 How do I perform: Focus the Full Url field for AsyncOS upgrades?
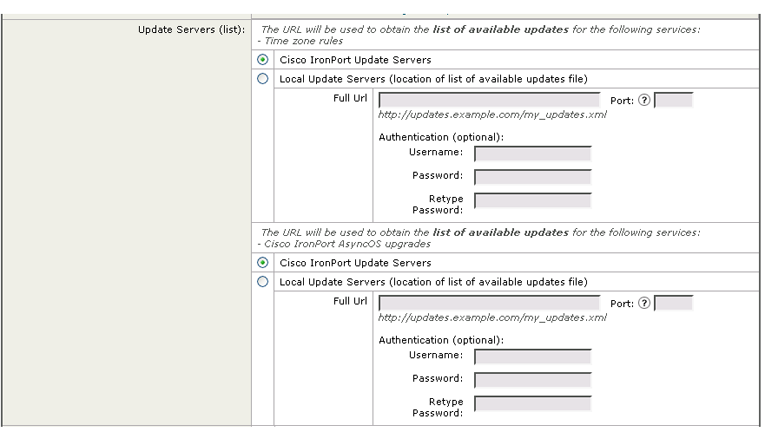[x=489, y=303]
